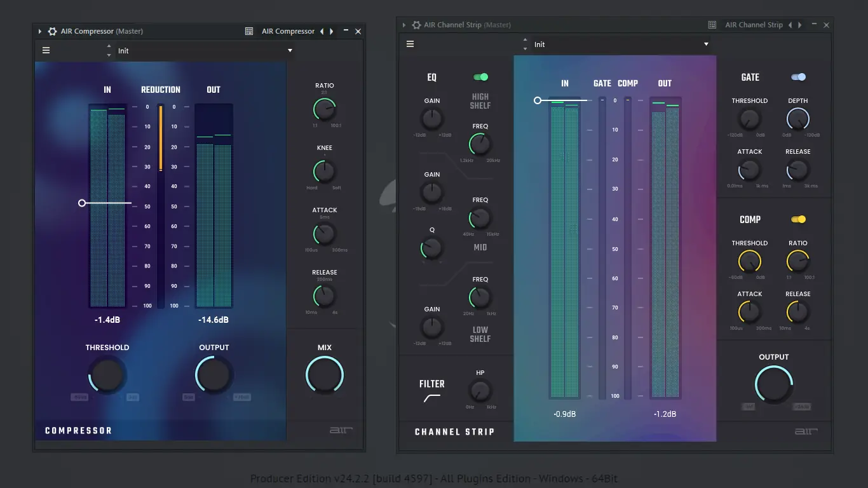
Task: Select the AIR Channel Strip title tab
Action: click(754, 25)
